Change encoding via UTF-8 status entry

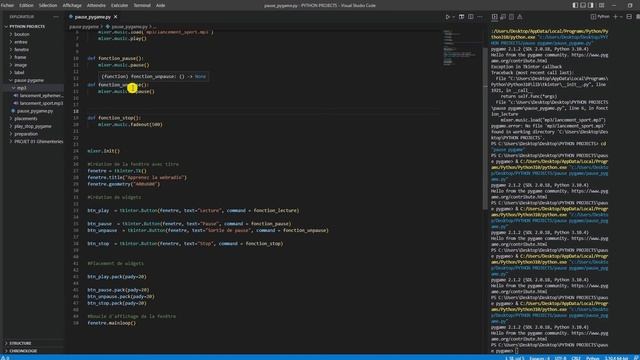(x=560, y=358)
